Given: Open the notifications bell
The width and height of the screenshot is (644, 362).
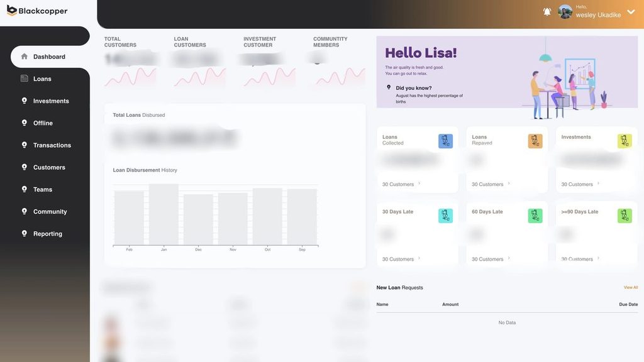Looking at the screenshot, I should coord(547,12).
